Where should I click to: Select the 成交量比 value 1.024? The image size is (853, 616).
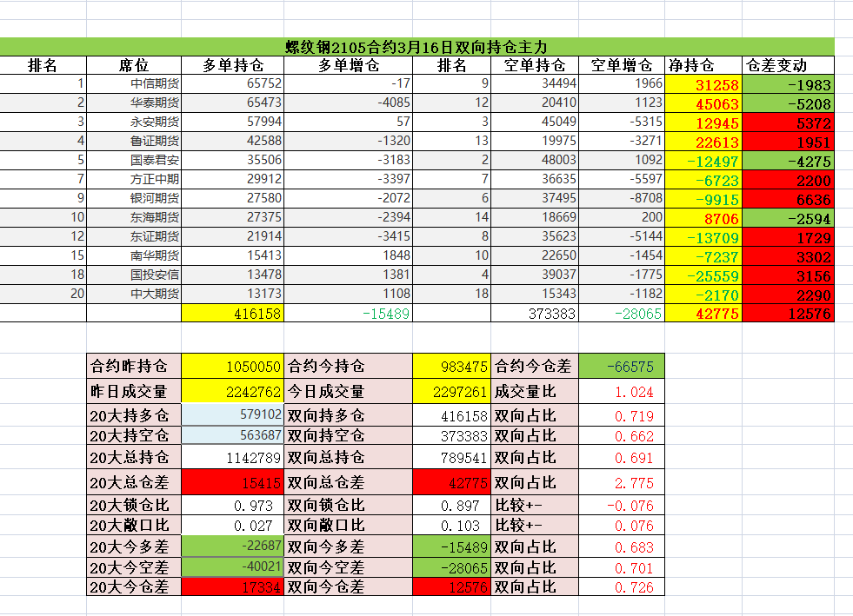click(621, 392)
